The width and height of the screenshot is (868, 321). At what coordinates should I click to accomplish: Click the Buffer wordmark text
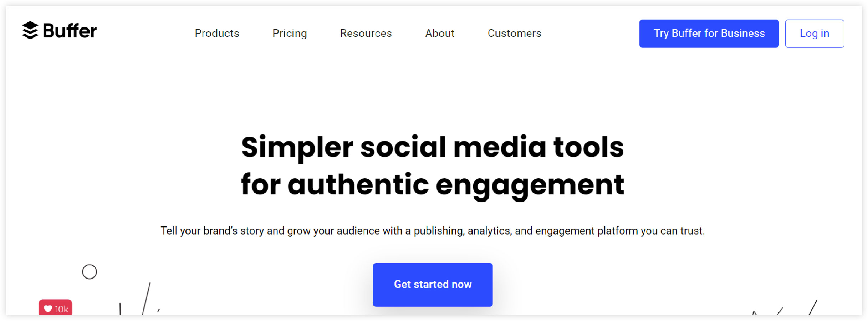point(70,31)
